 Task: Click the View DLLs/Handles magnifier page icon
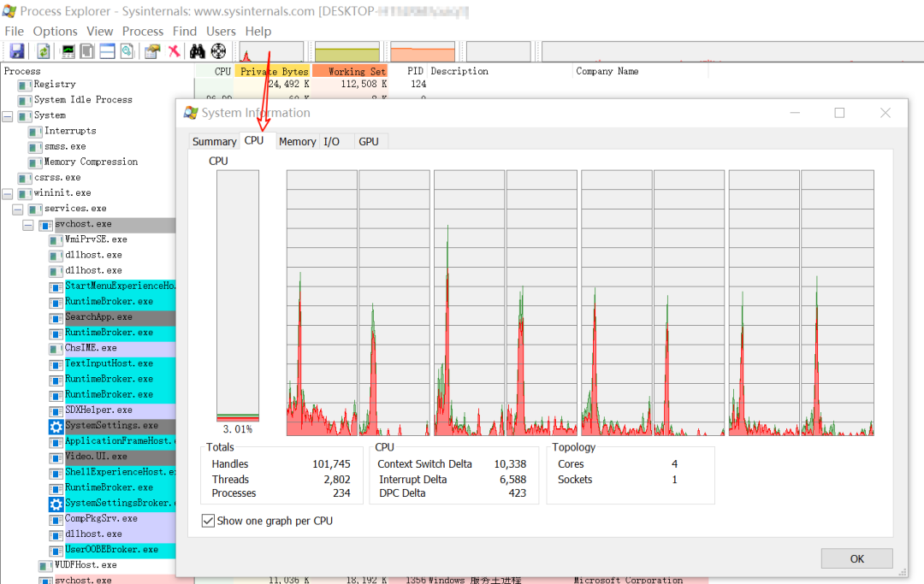click(127, 51)
